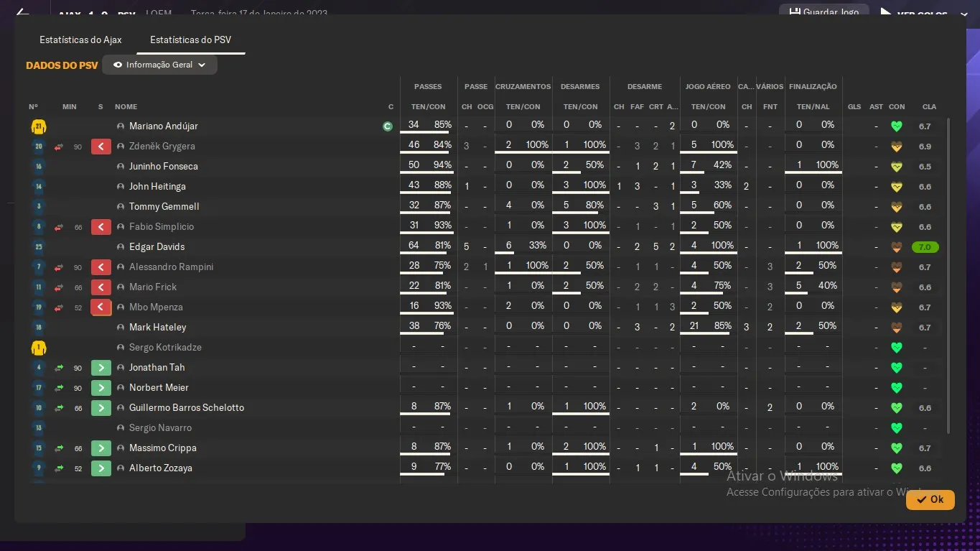Viewport: 980px width, 551px height.
Task: Click the person icon beside Tommy Gemmell
Action: coord(121,207)
